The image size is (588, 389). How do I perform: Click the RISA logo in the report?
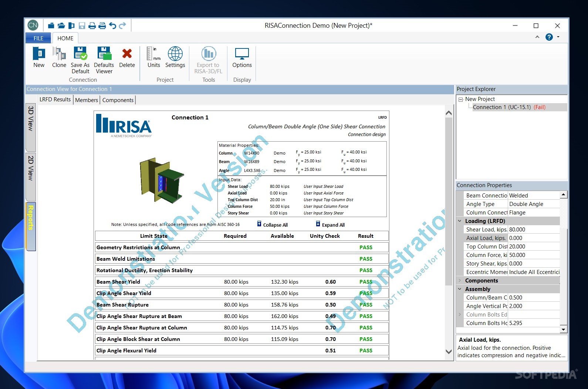pyautogui.click(x=124, y=126)
